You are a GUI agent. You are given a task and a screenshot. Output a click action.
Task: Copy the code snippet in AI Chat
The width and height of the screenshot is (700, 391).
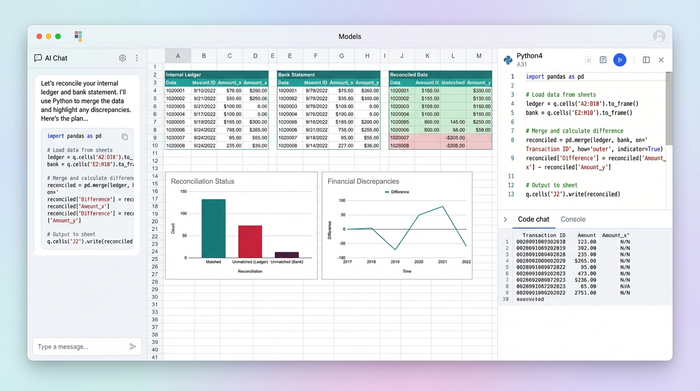[x=125, y=137]
